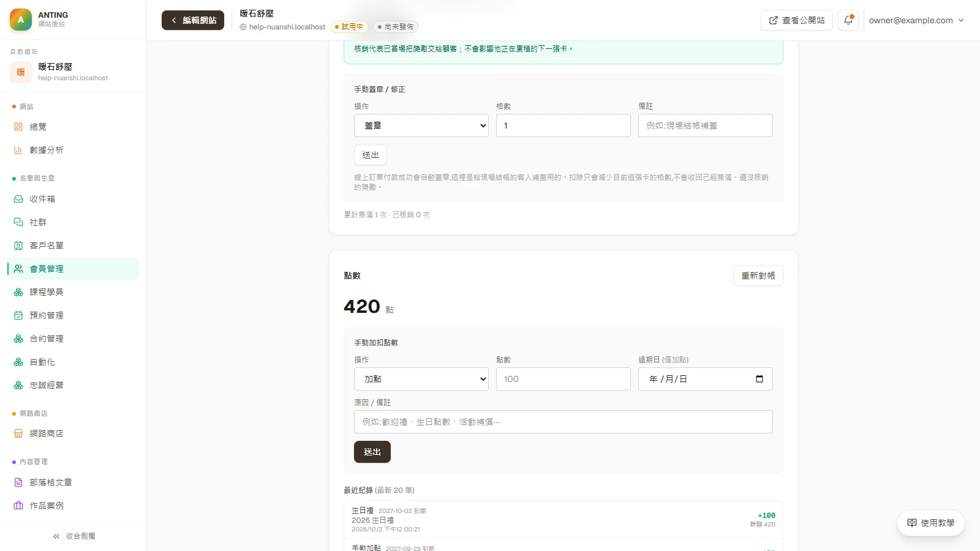Click the ANTING logo icon
Viewport: 980px width, 551px height.
point(21,20)
